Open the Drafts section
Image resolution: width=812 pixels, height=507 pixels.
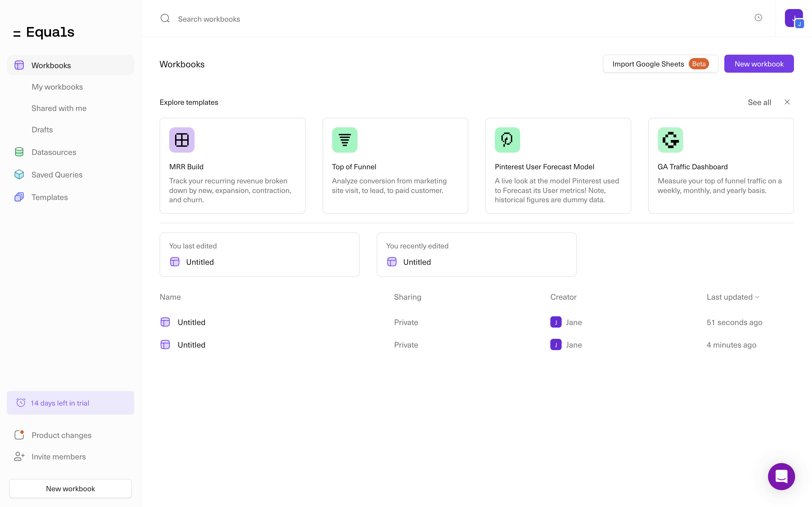pyautogui.click(x=42, y=130)
